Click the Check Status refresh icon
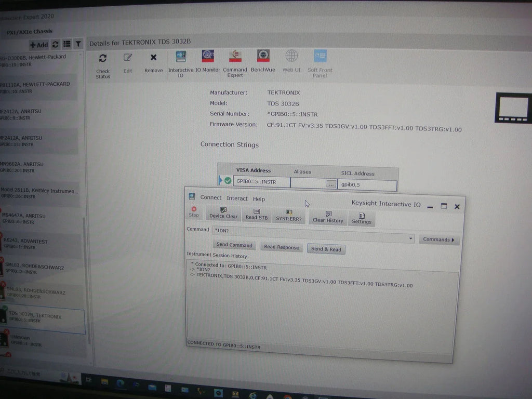 [103, 58]
